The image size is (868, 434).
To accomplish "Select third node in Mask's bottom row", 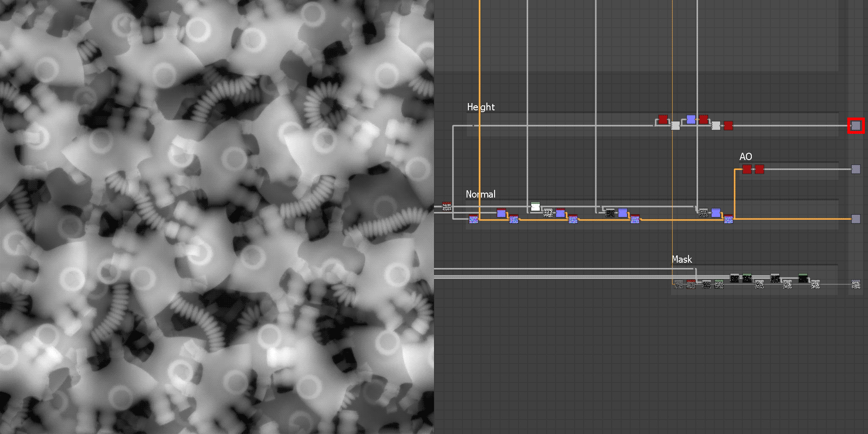I will (x=707, y=284).
